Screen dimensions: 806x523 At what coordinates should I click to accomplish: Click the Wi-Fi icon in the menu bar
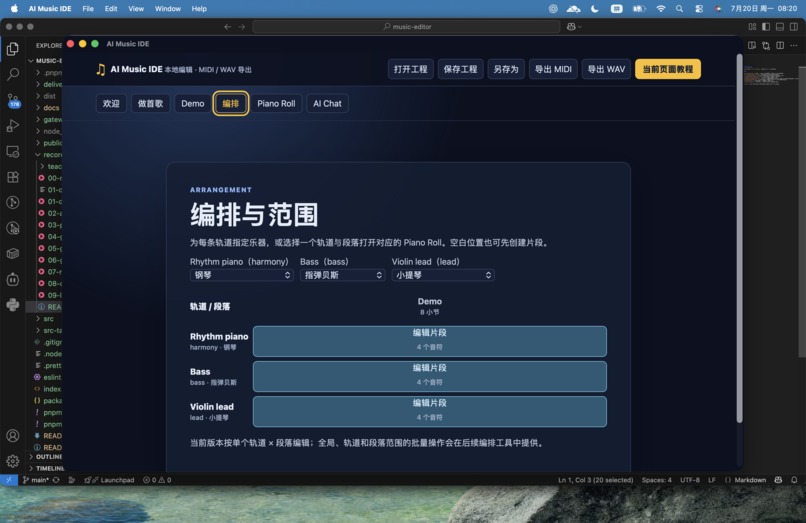pyautogui.click(x=661, y=9)
